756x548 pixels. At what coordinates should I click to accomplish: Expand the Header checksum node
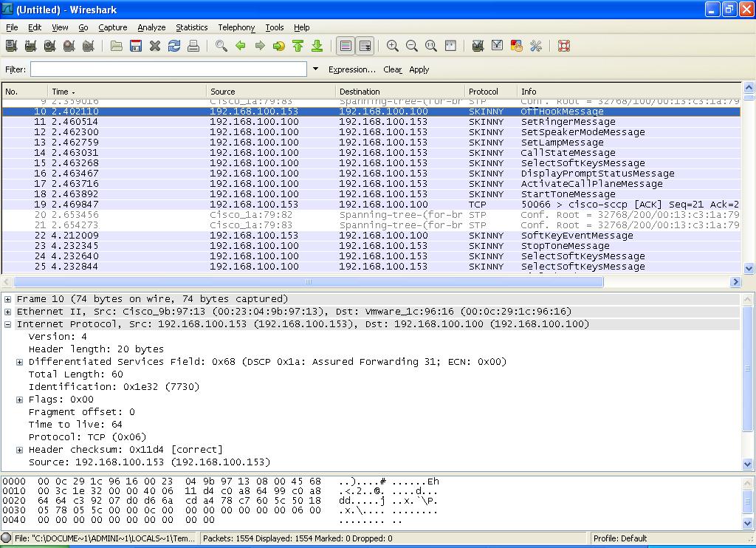[x=20, y=450]
